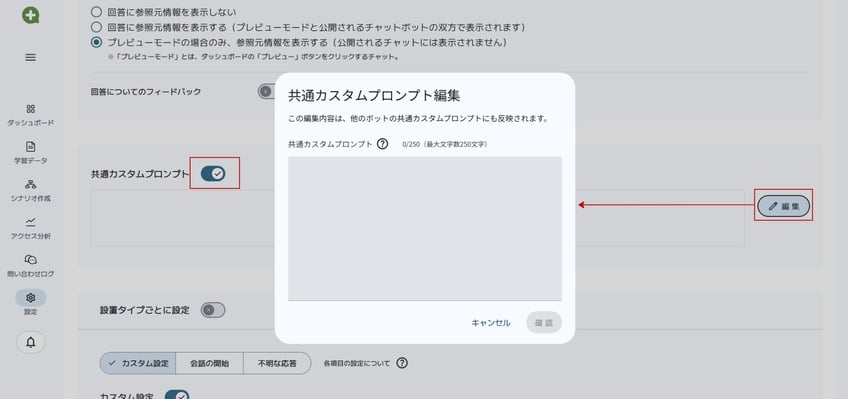Image resolution: width=848 pixels, height=399 pixels.
Task: Click the notification bell icon
Action: (x=31, y=342)
